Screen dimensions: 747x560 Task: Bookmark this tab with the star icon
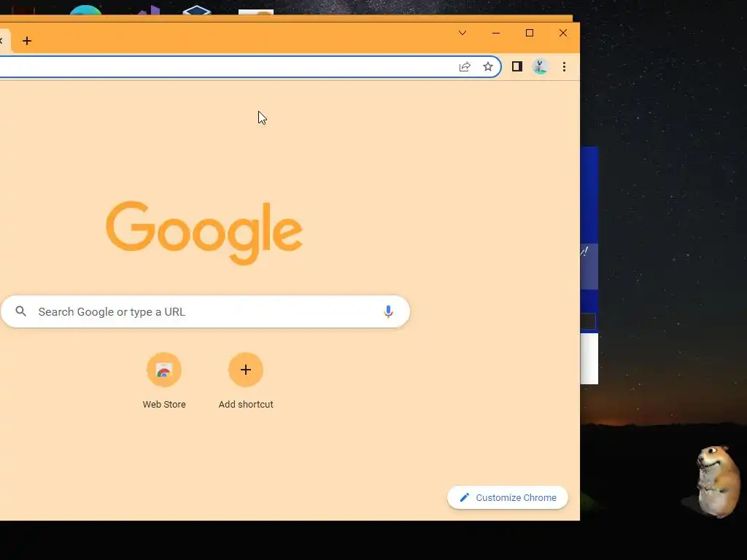pyautogui.click(x=488, y=66)
